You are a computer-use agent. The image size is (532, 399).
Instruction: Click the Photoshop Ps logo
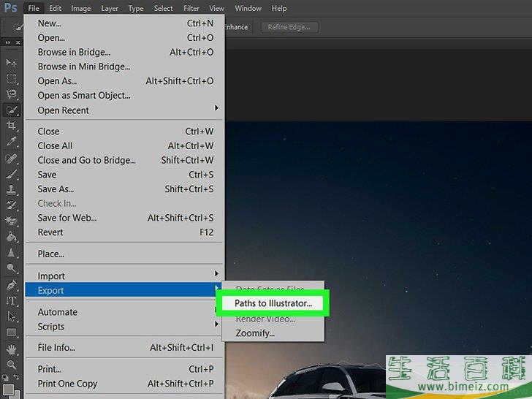pyautogui.click(x=10, y=7)
